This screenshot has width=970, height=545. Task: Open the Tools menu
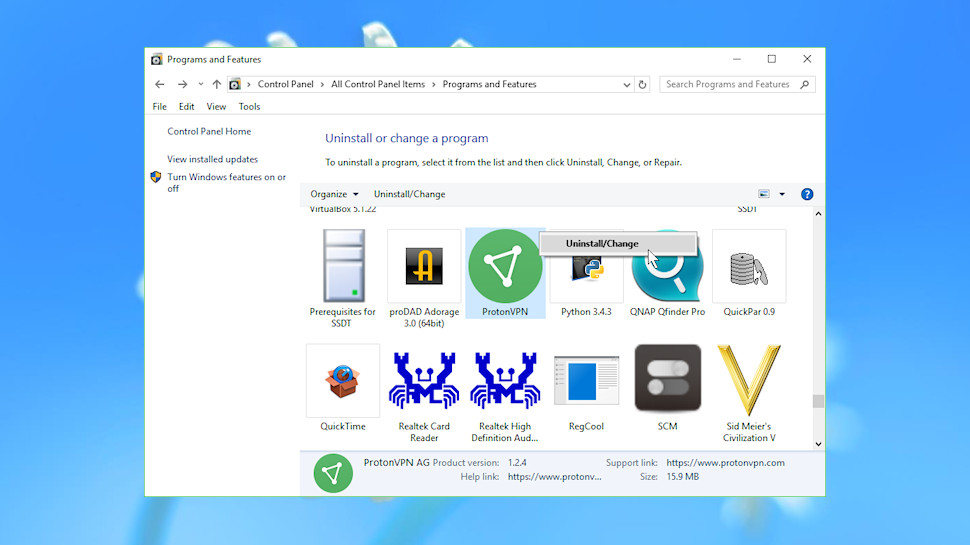click(x=249, y=106)
